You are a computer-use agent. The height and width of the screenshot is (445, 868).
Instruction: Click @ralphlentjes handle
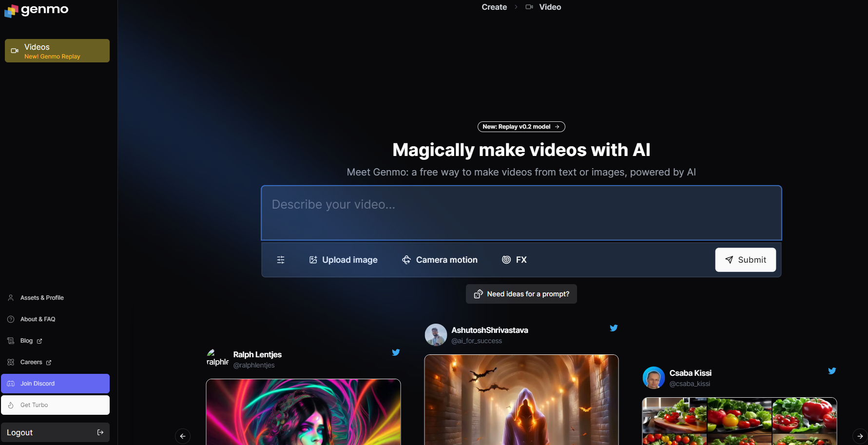254,365
